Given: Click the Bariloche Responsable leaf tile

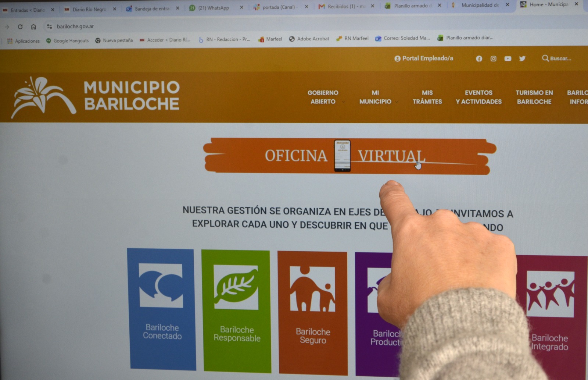Looking at the screenshot, I should tap(236, 311).
